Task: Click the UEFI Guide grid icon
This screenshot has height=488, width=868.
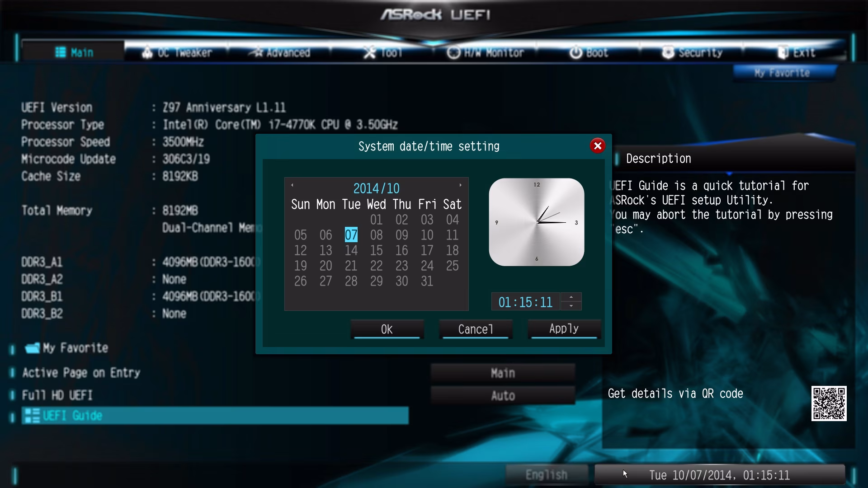Action: 32,415
